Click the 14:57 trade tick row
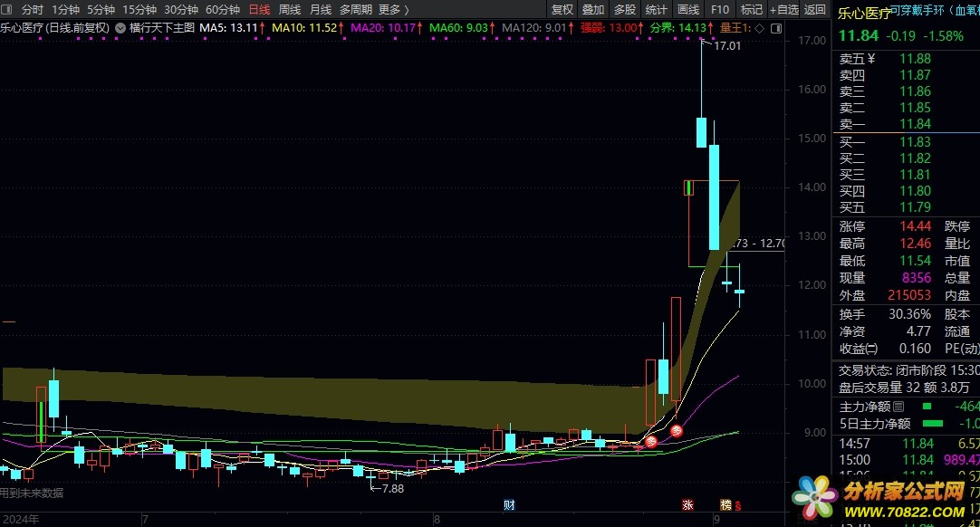 [x=908, y=443]
